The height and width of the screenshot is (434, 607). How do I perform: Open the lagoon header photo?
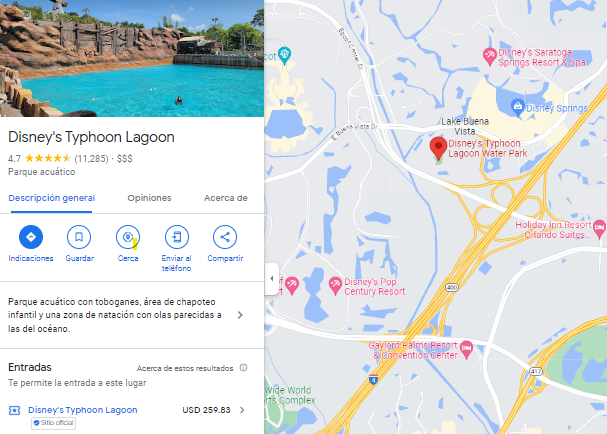[132, 58]
